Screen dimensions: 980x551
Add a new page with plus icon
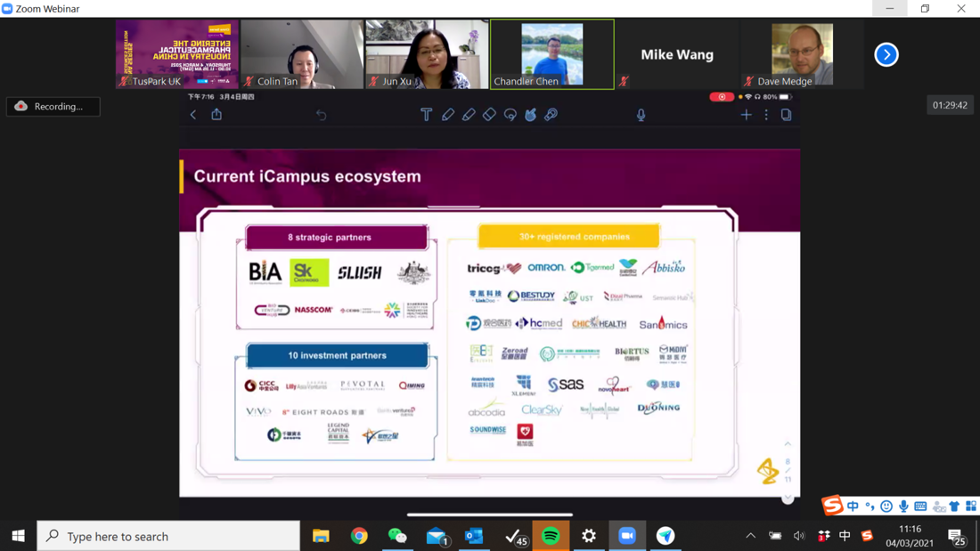[x=746, y=115]
